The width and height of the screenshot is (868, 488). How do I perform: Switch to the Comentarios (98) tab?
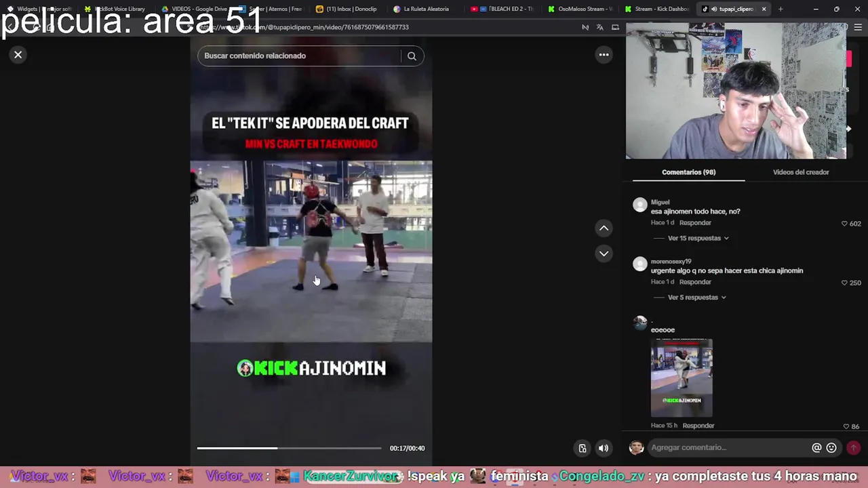tap(688, 172)
